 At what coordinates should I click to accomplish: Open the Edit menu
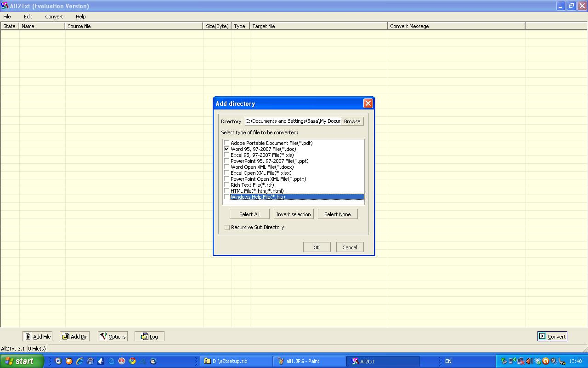click(x=28, y=17)
